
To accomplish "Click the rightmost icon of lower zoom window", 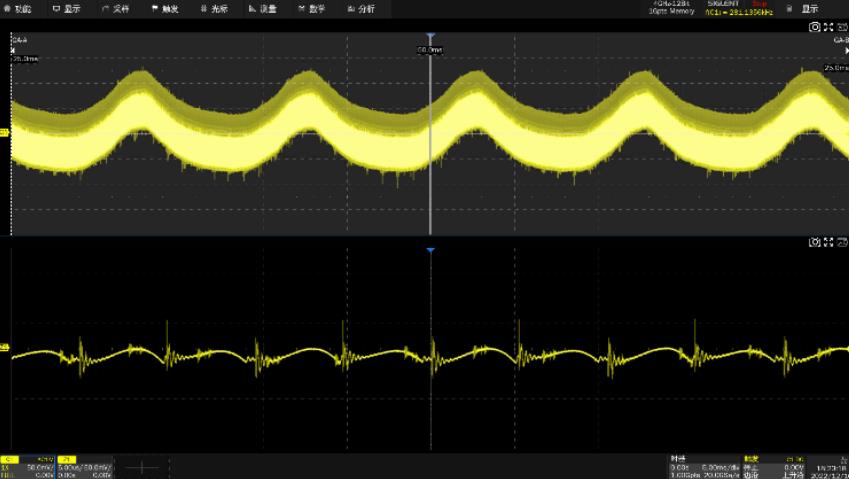I will pyautogui.click(x=841, y=242).
